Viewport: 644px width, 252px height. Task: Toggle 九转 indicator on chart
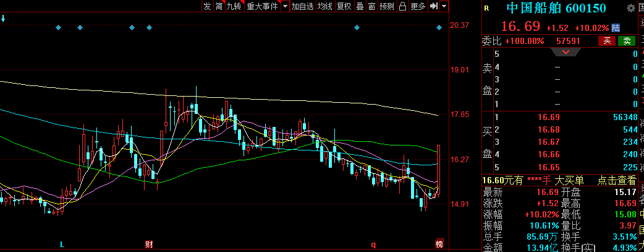234,6
